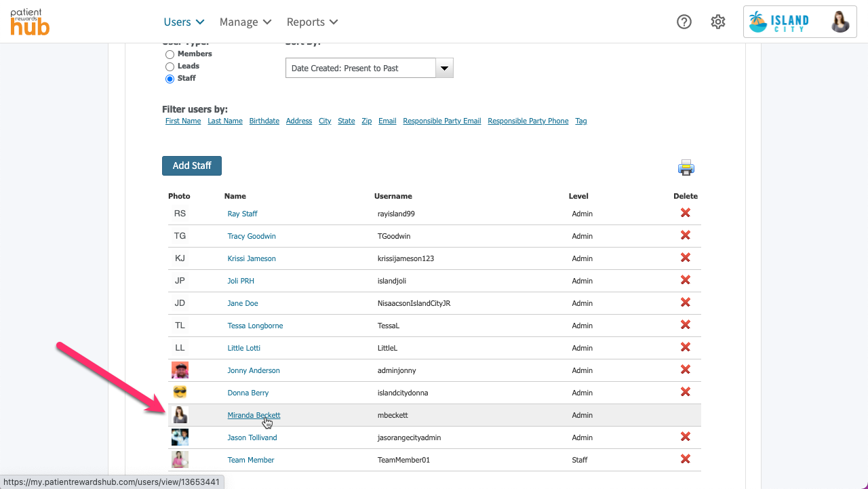
Task: Open the Sort By dropdown
Action: [369, 68]
